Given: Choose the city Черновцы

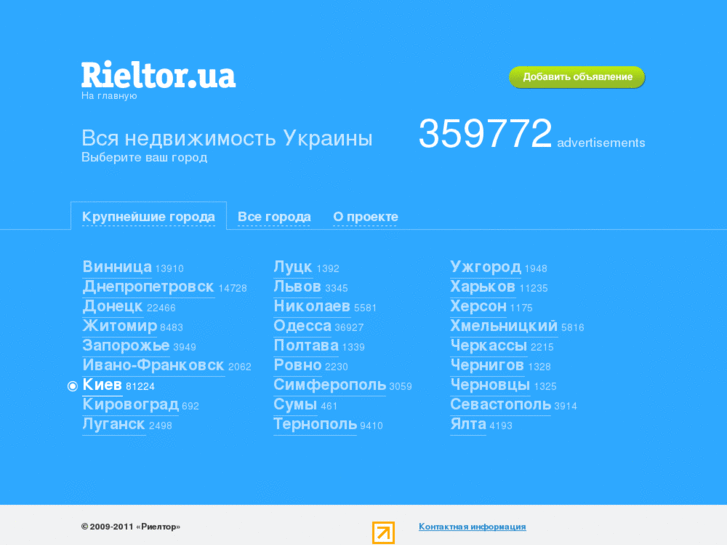Looking at the screenshot, I should [x=490, y=385].
